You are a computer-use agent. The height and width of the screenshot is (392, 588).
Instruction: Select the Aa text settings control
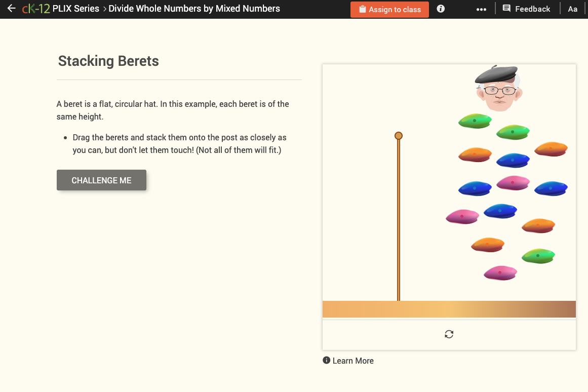tap(572, 9)
